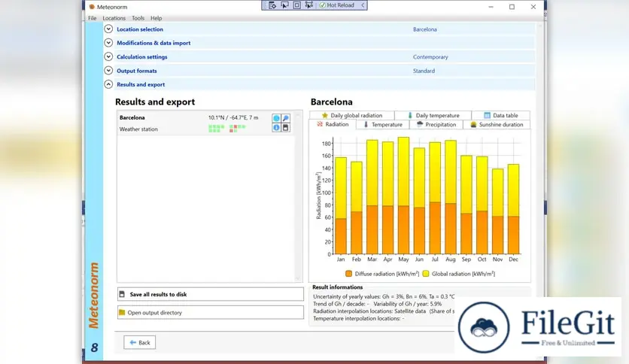Open the Data table tab

(500, 115)
